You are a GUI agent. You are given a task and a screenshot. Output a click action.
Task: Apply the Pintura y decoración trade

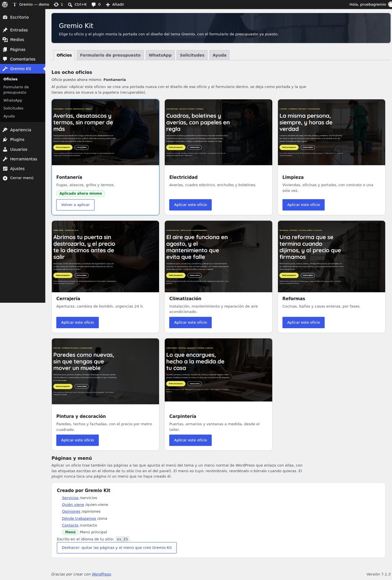pyautogui.click(x=77, y=440)
